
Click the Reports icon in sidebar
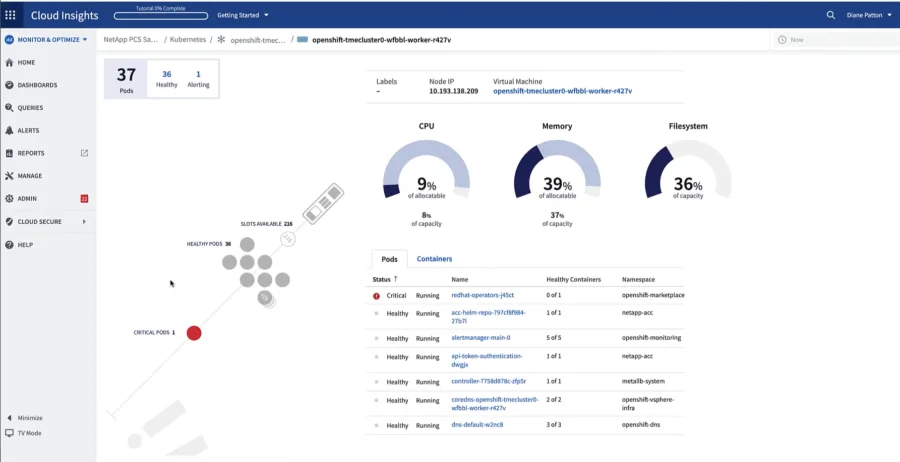9,153
